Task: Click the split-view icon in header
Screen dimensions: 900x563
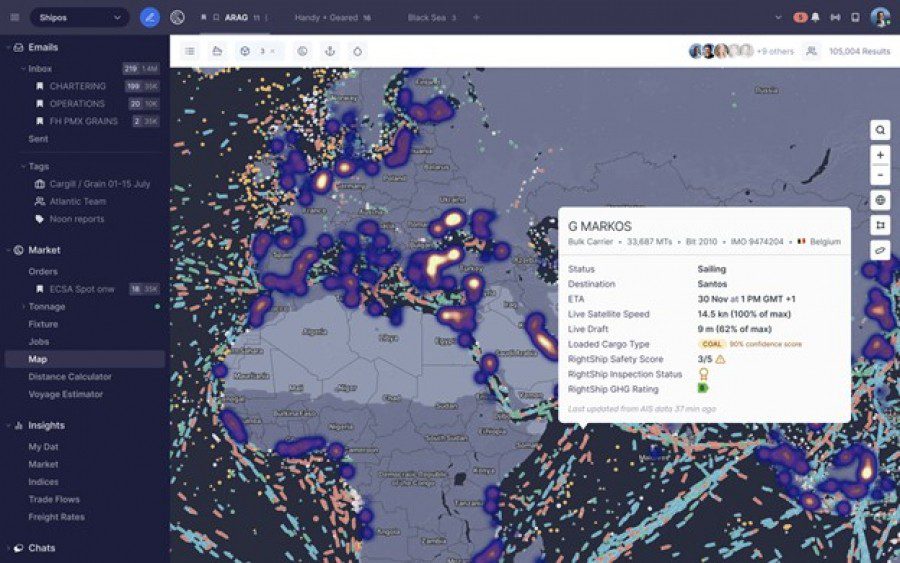Action: [835, 17]
